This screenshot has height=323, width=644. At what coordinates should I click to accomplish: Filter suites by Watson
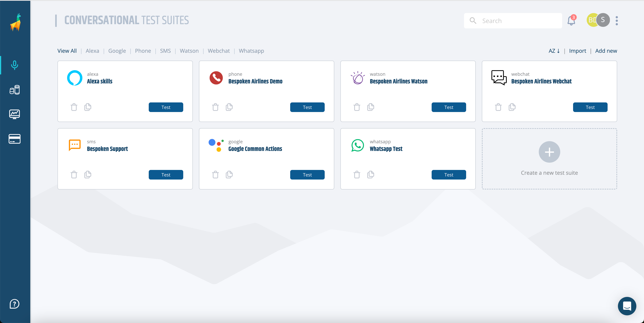[189, 51]
